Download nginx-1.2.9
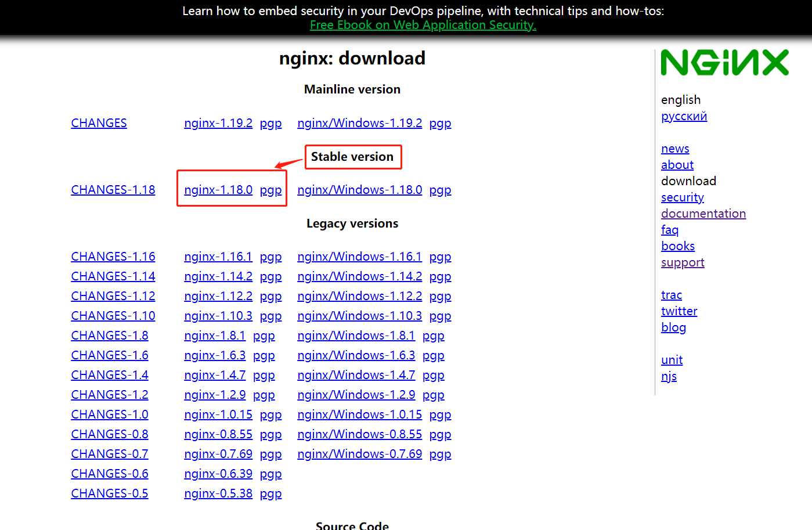This screenshot has height=530, width=812. tap(215, 395)
